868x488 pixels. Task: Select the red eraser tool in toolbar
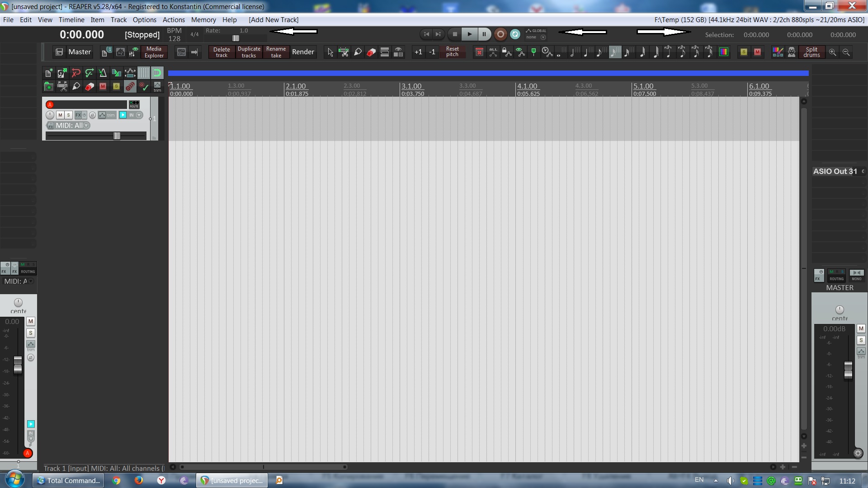tap(371, 52)
